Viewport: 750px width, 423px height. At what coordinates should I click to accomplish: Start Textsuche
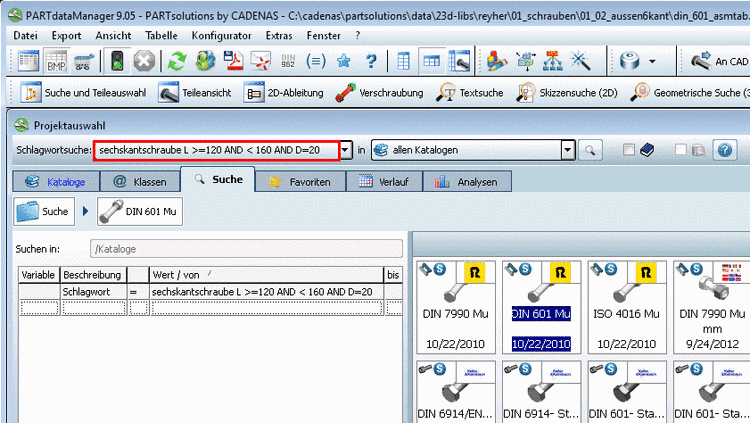(470, 93)
